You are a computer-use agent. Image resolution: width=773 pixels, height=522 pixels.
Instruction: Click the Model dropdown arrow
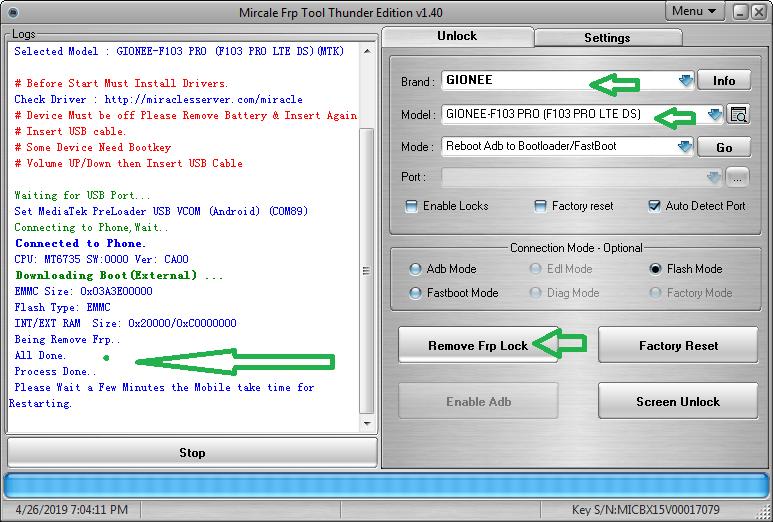click(714, 114)
